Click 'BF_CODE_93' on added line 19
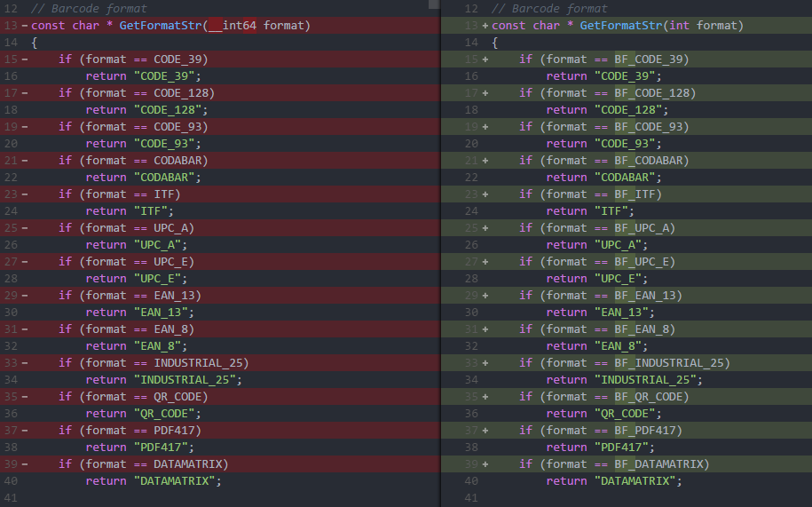The height and width of the screenshot is (507, 812). coord(649,126)
